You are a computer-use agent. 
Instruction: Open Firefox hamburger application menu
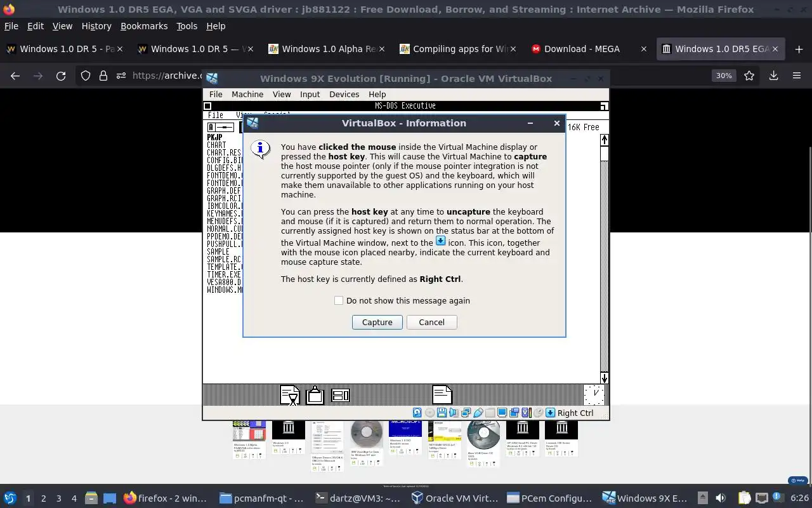pos(797,76)
